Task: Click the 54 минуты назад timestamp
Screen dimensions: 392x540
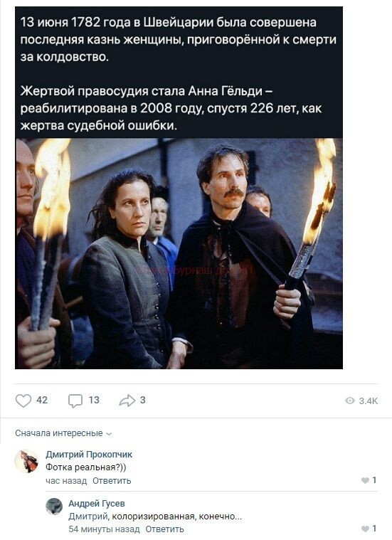Action: 104,529
